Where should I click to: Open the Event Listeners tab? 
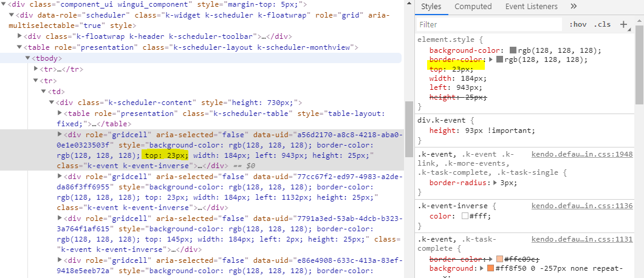tap(531, 7)
